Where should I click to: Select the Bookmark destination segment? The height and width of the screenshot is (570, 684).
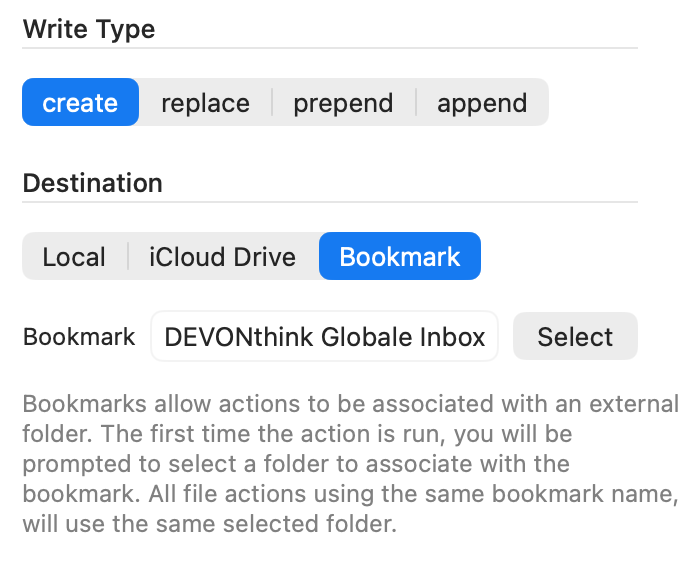click(x=400, y=256)
